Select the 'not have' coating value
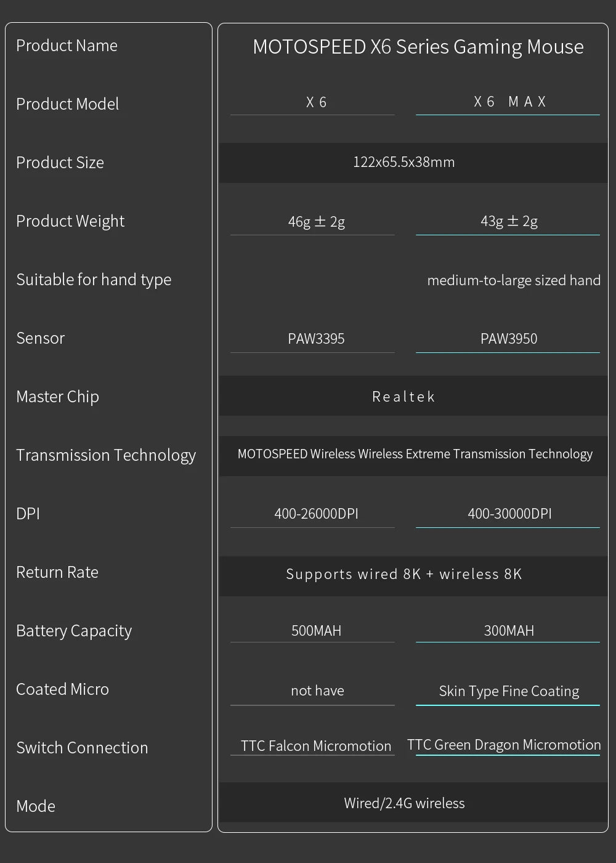 point(317,691)
